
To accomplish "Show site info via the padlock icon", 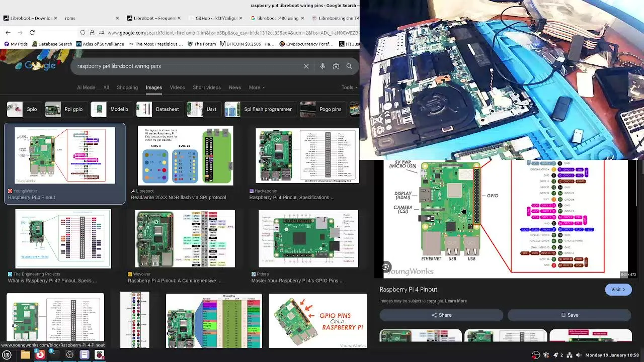I will coord(92,33).
